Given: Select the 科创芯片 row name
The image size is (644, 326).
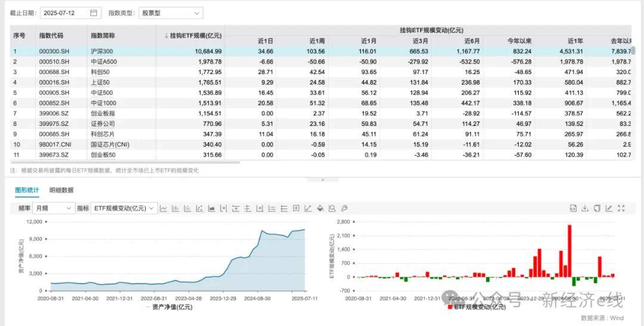Looking at the screenshot, I should (x=103, y=134).
